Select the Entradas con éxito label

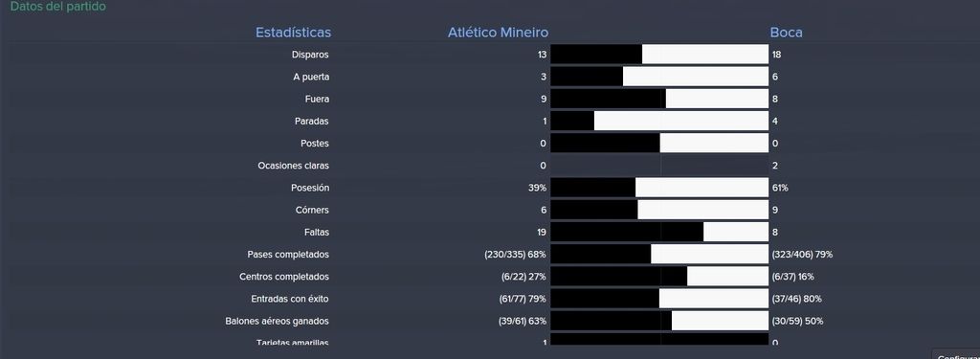coord(290,299)
